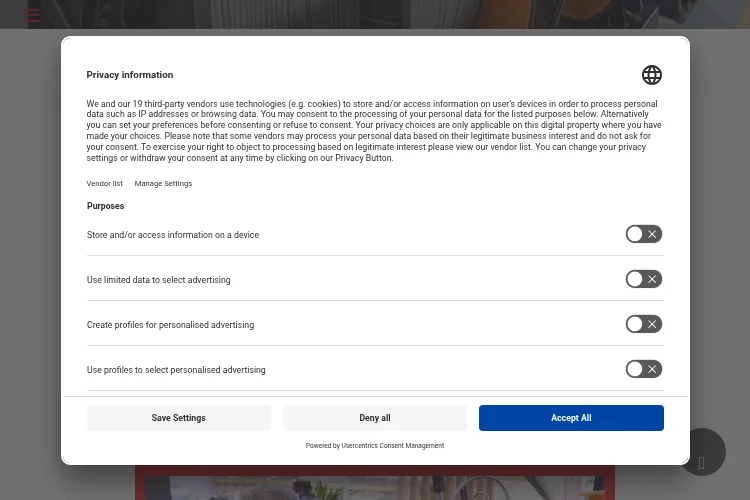The height and width of the screenshot is (500, 750).
Task: Enable Use profiles to select personalised advertising
Action: coord(644,369)
